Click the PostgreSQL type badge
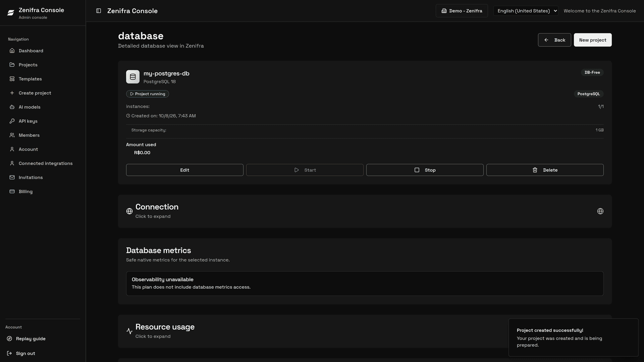The height and width of the screenshot is (362, 644). [x=588, y=94]
